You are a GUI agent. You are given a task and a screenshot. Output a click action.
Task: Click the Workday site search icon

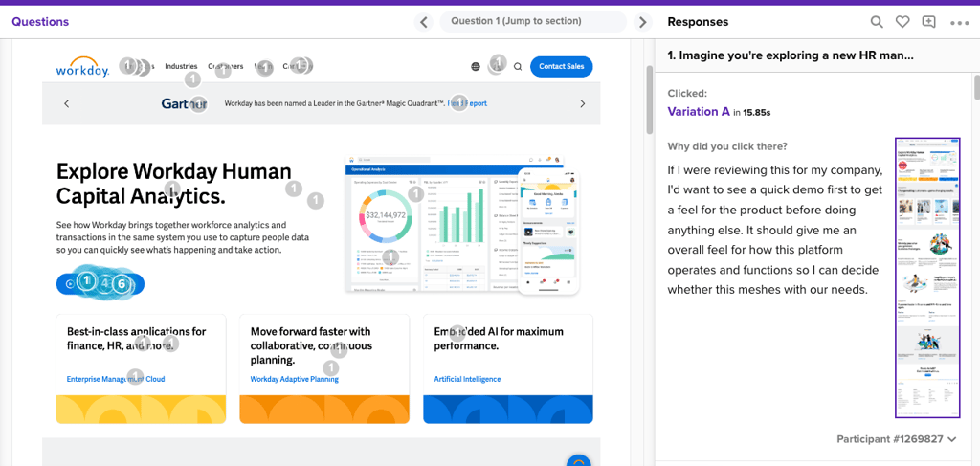point(518,66)
